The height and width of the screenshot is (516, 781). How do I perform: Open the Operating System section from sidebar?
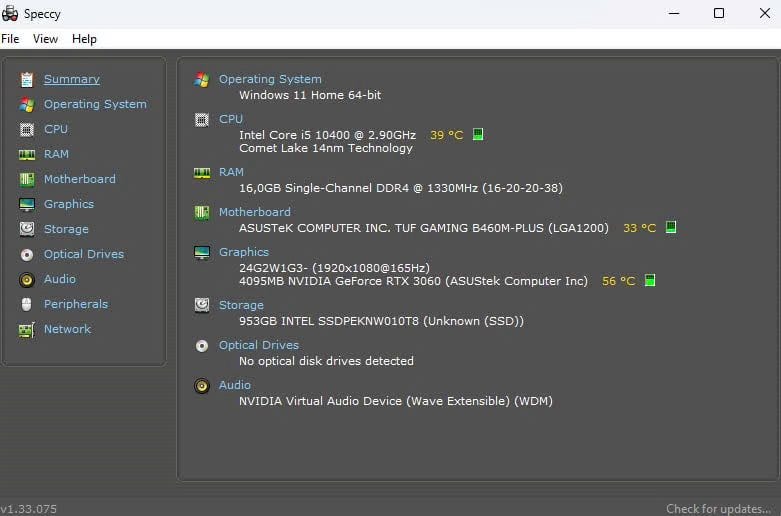[x=95, y=104]
